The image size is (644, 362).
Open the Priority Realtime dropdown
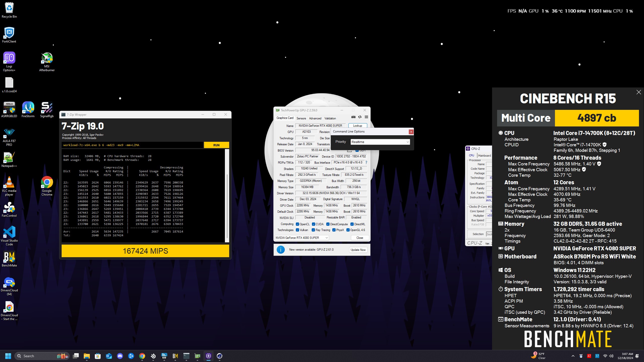380,142
